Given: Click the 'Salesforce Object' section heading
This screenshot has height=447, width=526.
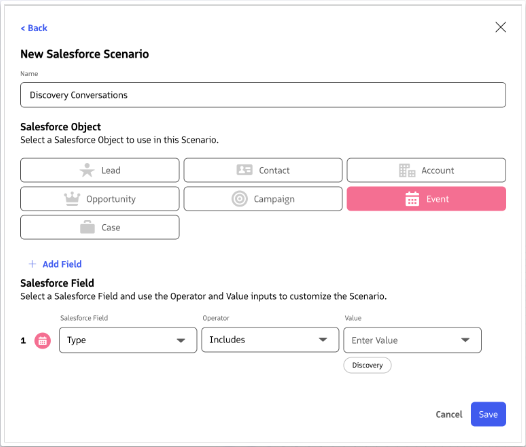Looking at the screenshot, I should coord(61,127).
